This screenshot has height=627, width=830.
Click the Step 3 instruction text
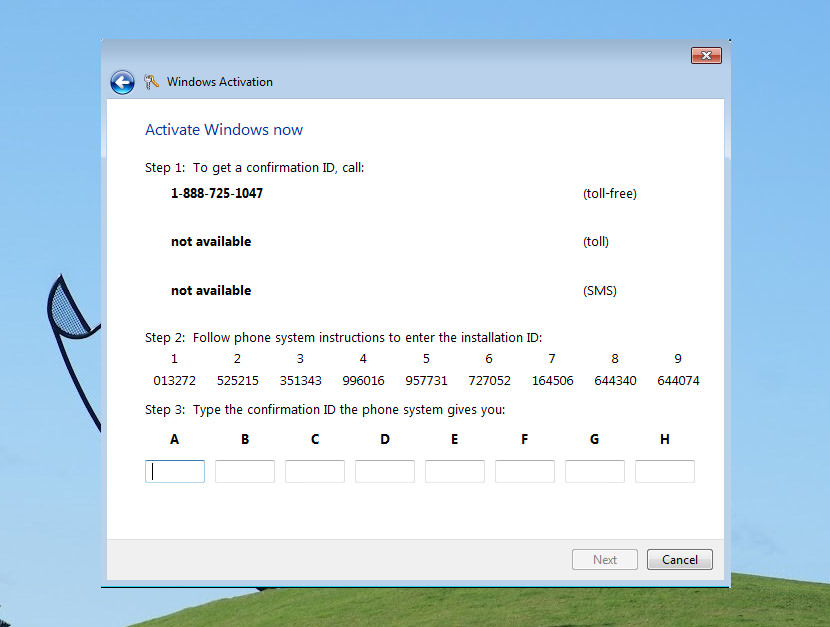point(325,410)
